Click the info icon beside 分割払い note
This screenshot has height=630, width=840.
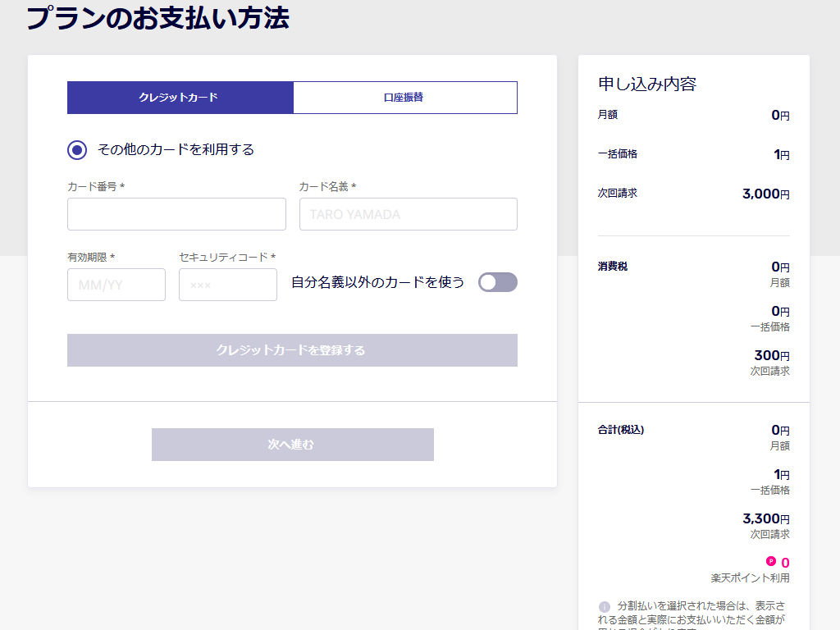click(x=605, y=606)
